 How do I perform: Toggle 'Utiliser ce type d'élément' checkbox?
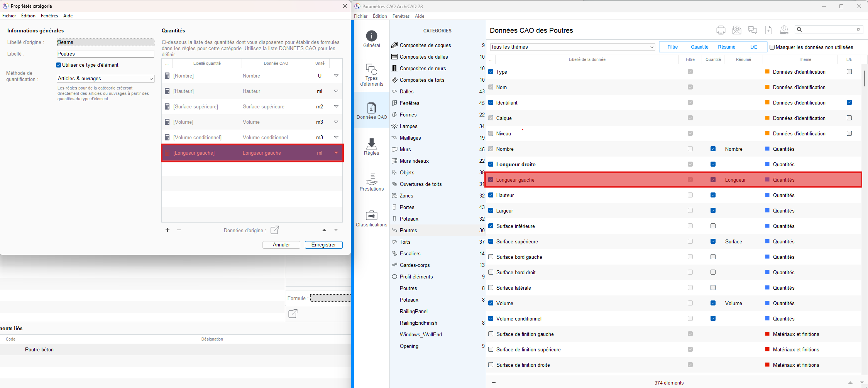tap(59, 65)
